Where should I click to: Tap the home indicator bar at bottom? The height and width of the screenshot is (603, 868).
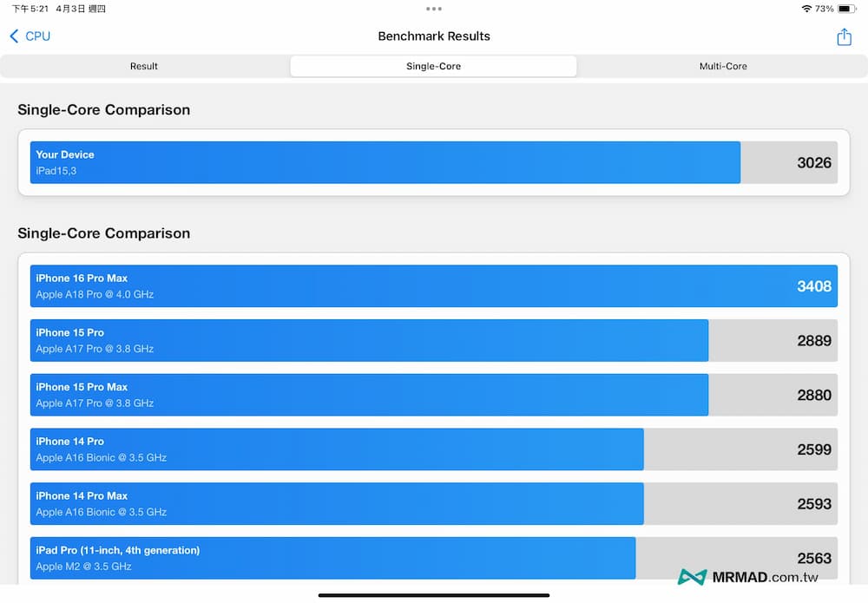[434, 595]
